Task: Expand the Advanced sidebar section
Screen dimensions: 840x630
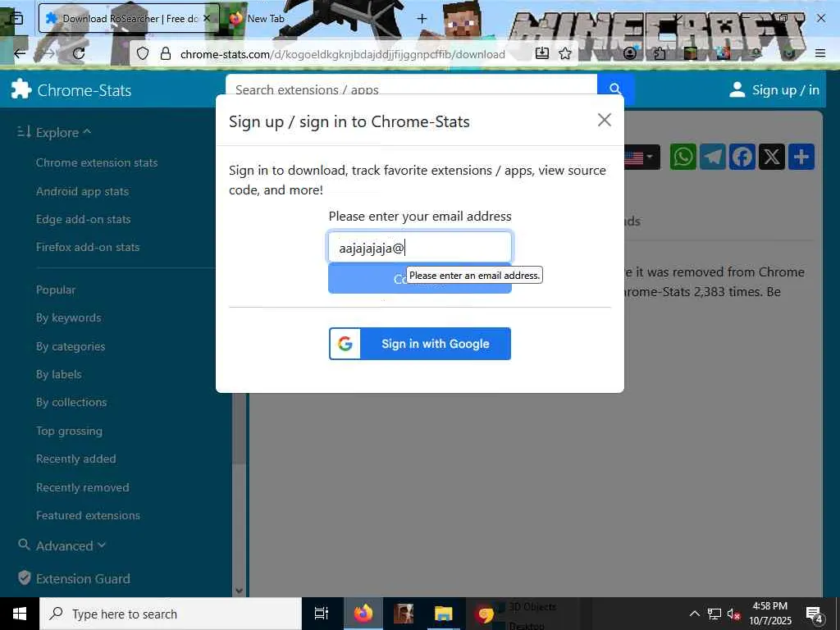Action: coord(62,546)
